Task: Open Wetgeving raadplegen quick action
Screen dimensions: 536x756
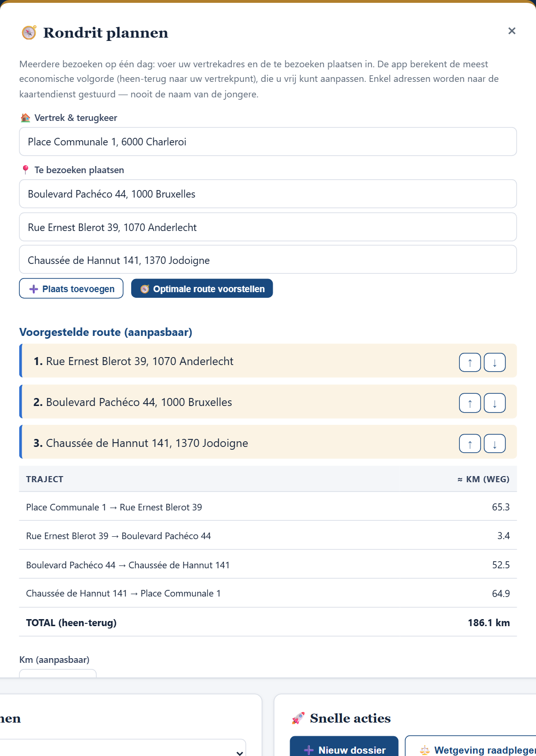Action: [471, 747]
